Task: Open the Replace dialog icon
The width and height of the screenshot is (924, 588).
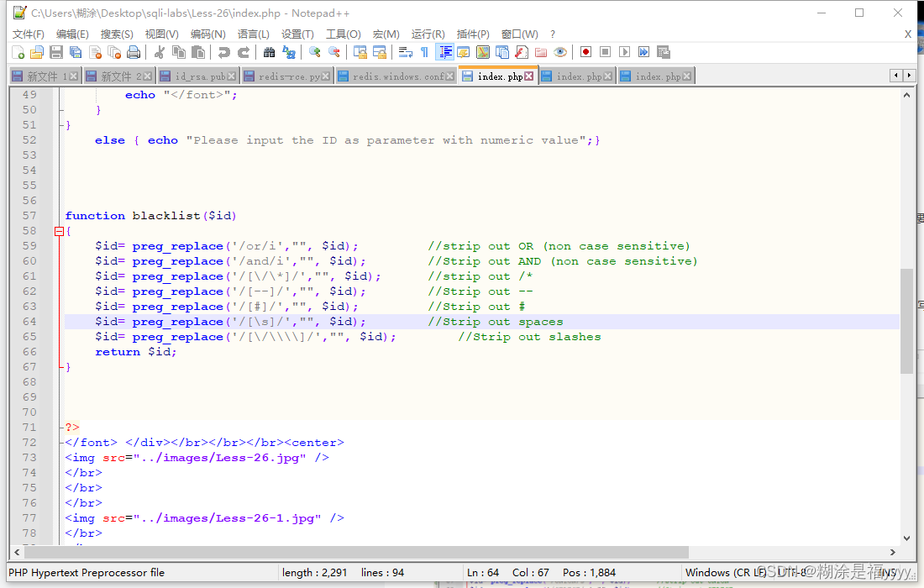Action: [289, 52]
